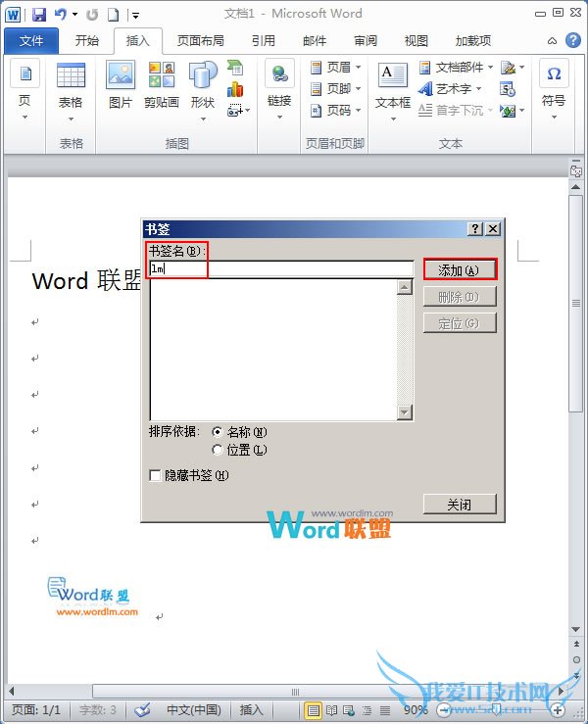This screenshot has width=588, height=724.
Task: Open the 剪贴画 clip art pane
Action: click(x=162, y=85)
